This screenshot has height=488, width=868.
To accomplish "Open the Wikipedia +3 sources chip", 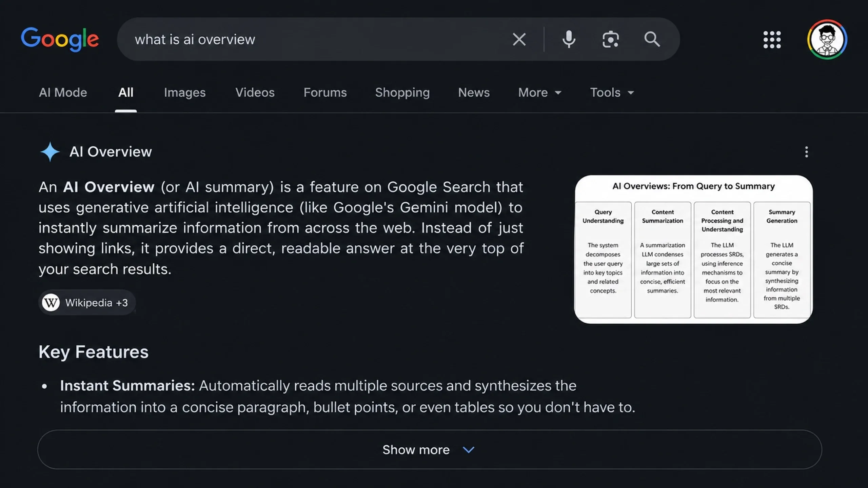I will (x=87, y=302).
